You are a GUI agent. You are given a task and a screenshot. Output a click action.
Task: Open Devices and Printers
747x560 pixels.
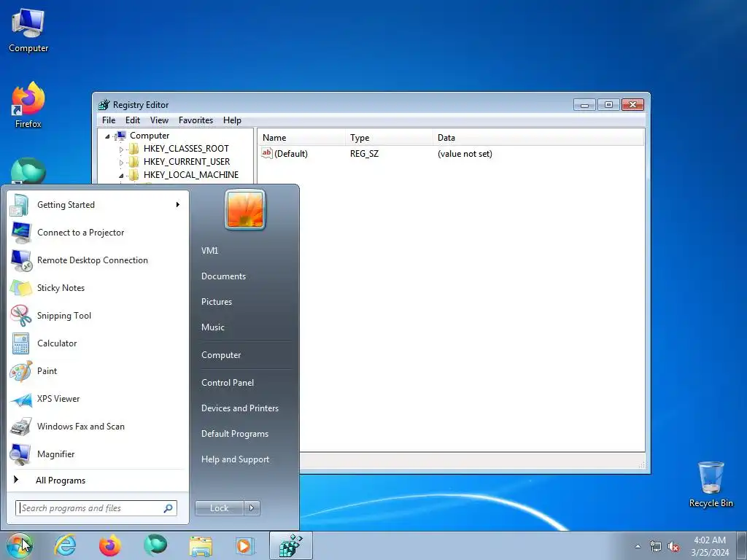239,408
